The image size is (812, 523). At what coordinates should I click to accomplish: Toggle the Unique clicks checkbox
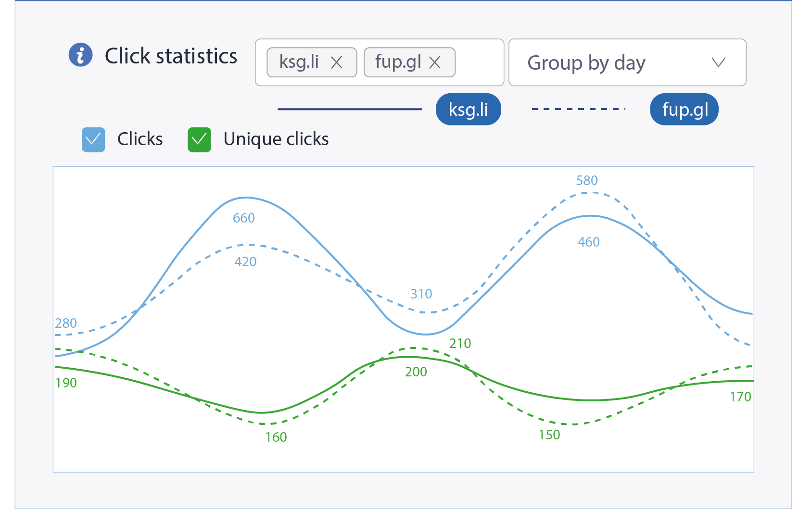pyautogui.click(x=199, y=140)
